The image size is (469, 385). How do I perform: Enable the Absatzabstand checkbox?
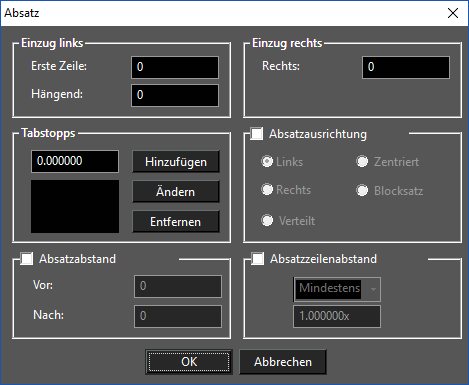tap(26, 259)
